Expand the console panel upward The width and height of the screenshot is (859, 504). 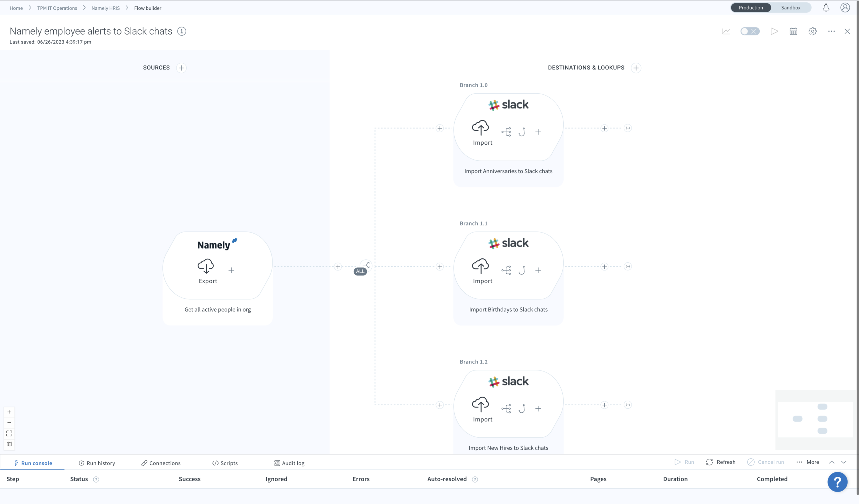pos(832,462)
